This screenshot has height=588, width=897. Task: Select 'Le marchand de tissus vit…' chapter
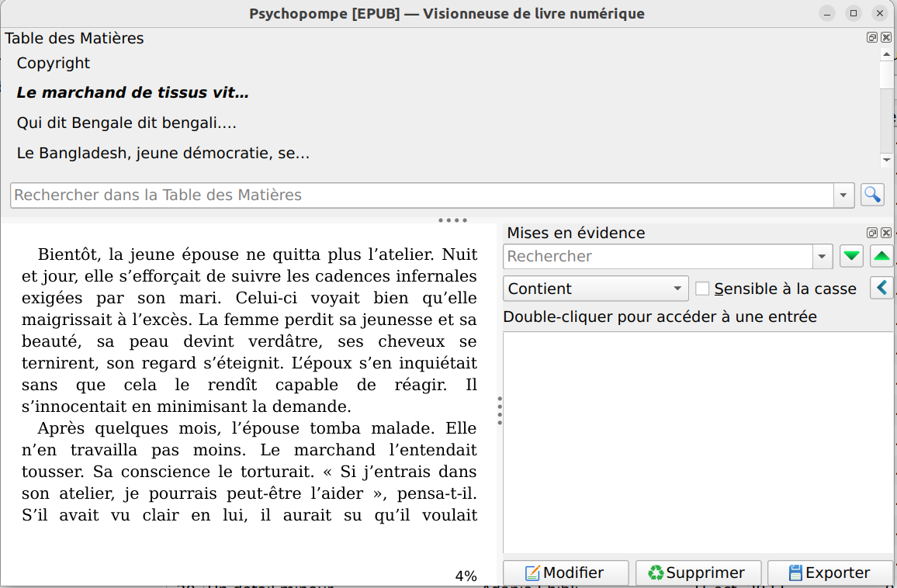pos(133,92)
